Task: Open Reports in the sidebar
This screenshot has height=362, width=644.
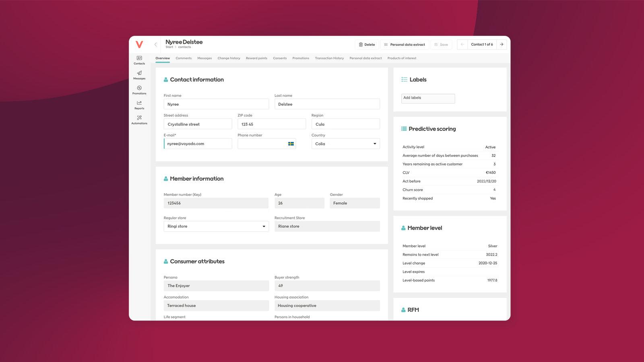Action: (139, 105)
